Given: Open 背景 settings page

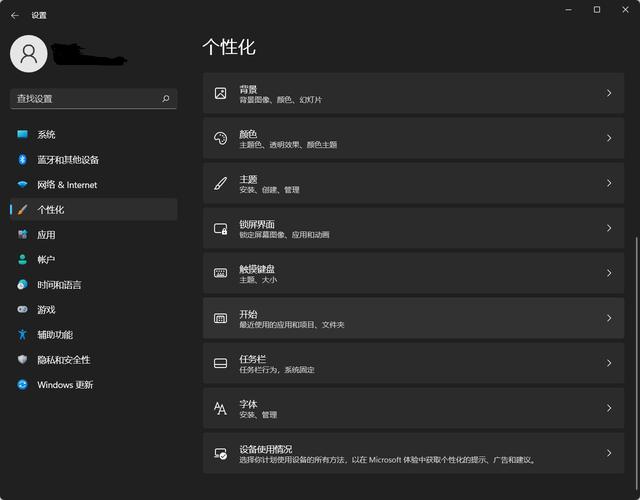Looking at the screenshot, I should click(x=413, y=93).
